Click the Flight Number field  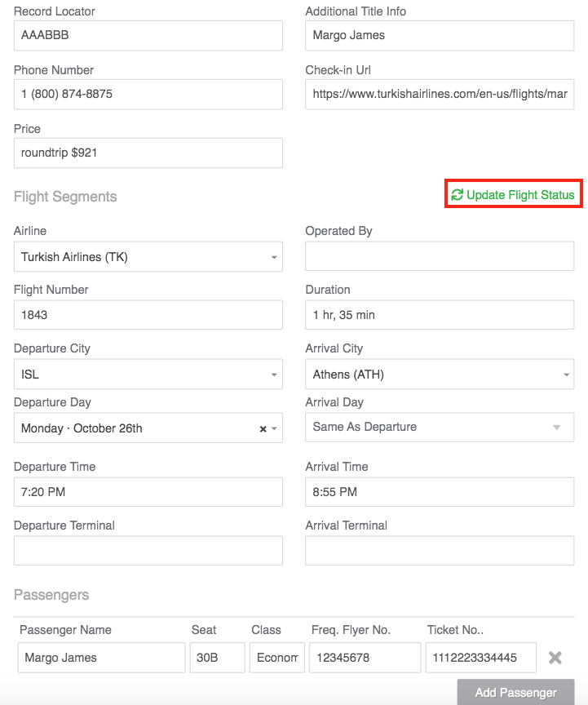(x=148, y=315)
